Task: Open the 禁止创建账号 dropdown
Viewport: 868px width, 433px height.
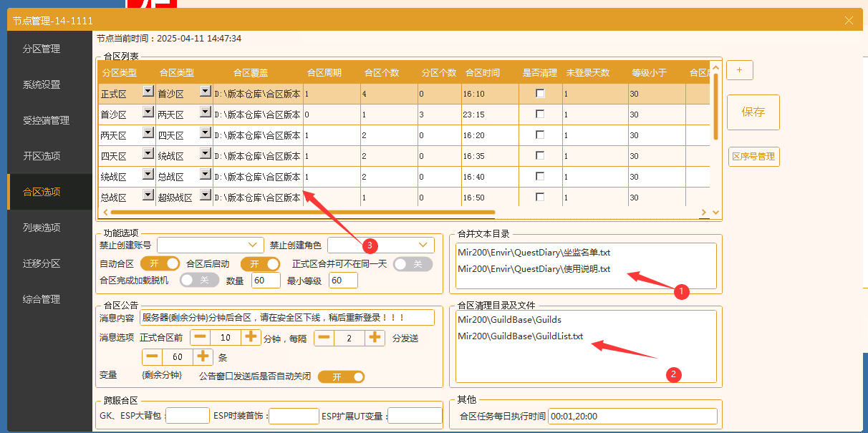Action: 210,245
